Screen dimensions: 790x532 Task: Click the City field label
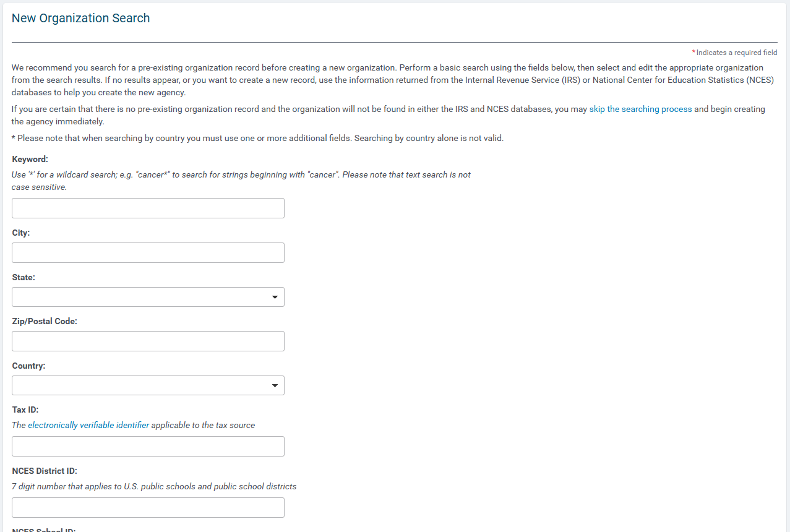(x=21, y=233)
